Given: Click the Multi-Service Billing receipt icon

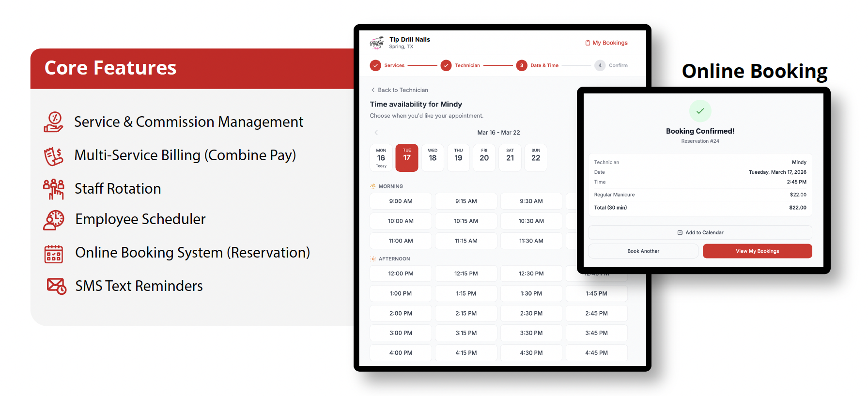Looking at the screenshot, I should click(x=54, y=156).
